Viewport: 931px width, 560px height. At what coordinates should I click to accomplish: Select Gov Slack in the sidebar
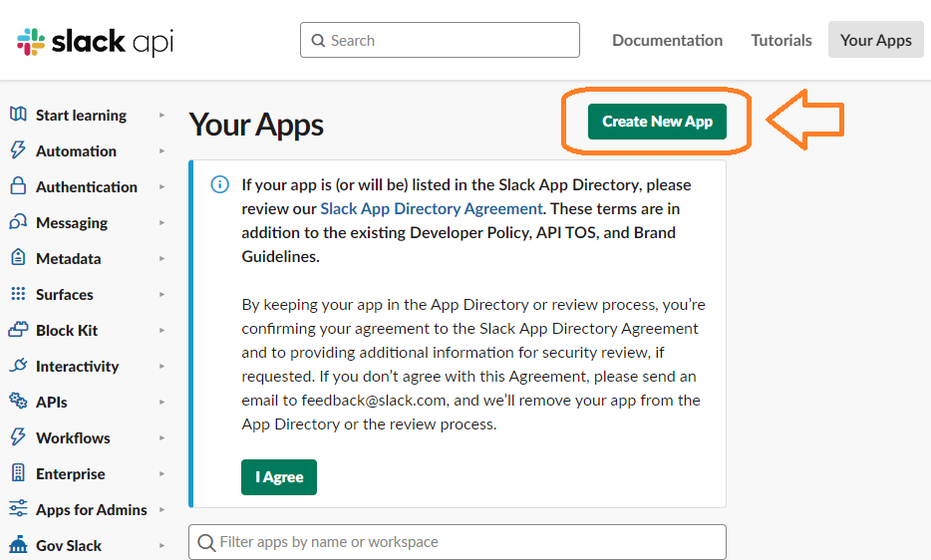point(69,545)
